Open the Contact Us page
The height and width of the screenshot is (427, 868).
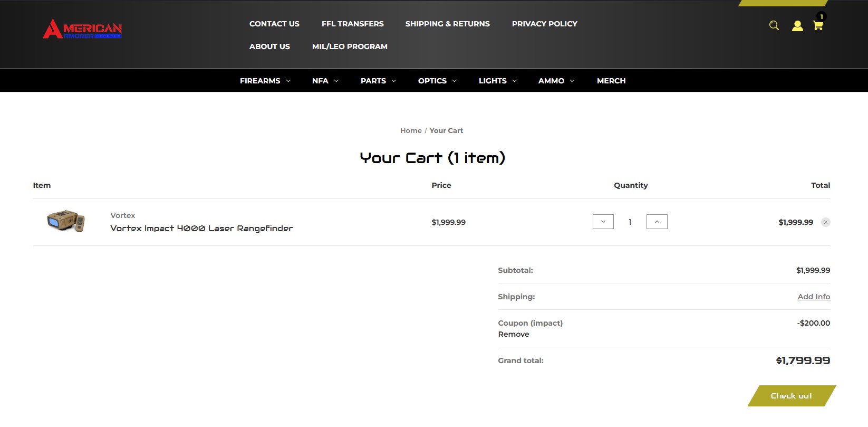[274, 24]
